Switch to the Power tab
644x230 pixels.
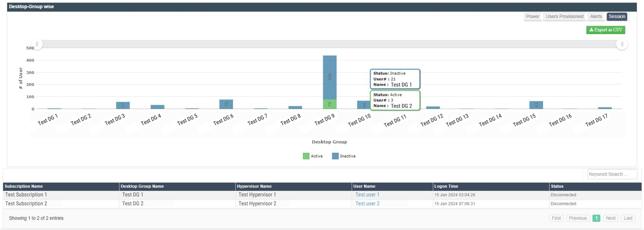(x=532, y=17)
